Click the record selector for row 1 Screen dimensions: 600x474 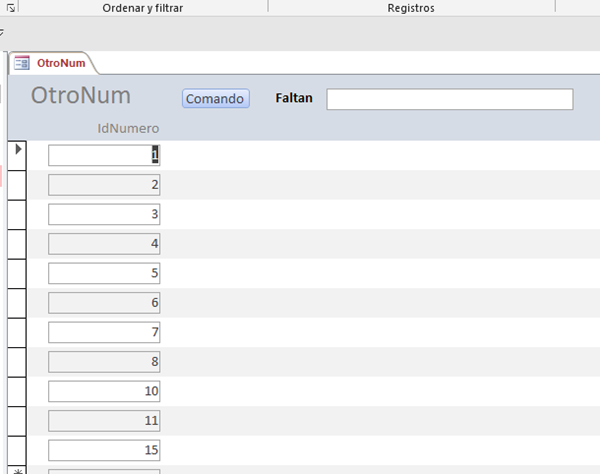click(17, 155)
